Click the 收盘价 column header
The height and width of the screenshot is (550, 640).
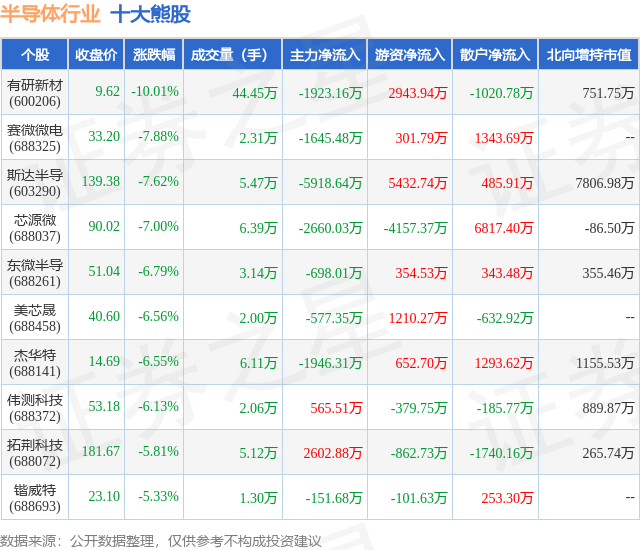pos(96,55)
